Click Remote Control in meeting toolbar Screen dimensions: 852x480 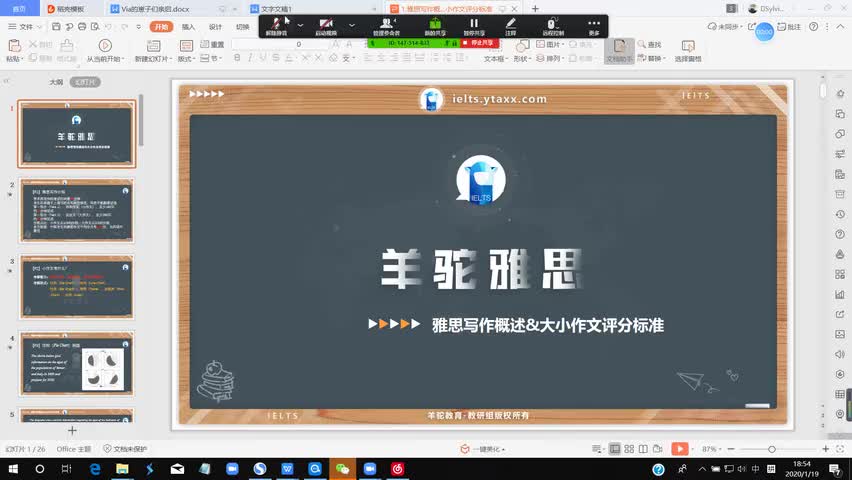pyautogui.click(x=553, y=26)
